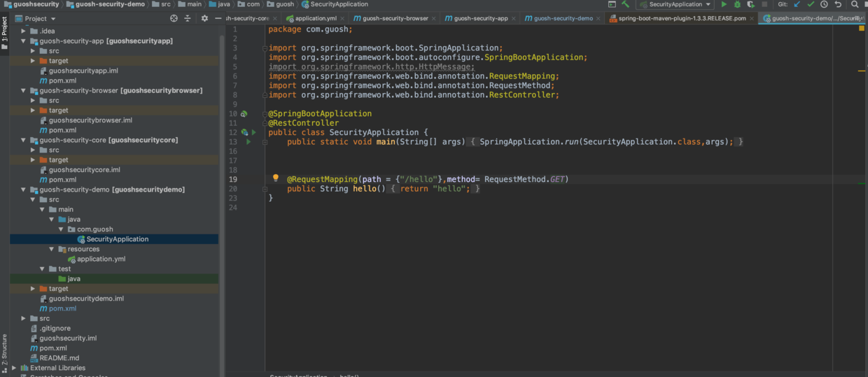Collapse all with Project panel collapse icon

(188, 18)
